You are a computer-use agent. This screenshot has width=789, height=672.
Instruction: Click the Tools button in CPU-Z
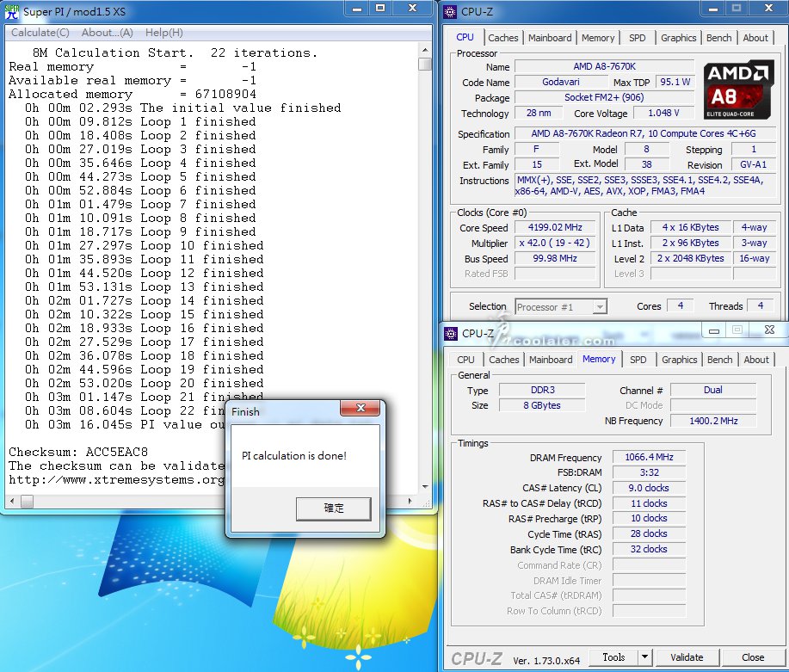coord(613,657)
